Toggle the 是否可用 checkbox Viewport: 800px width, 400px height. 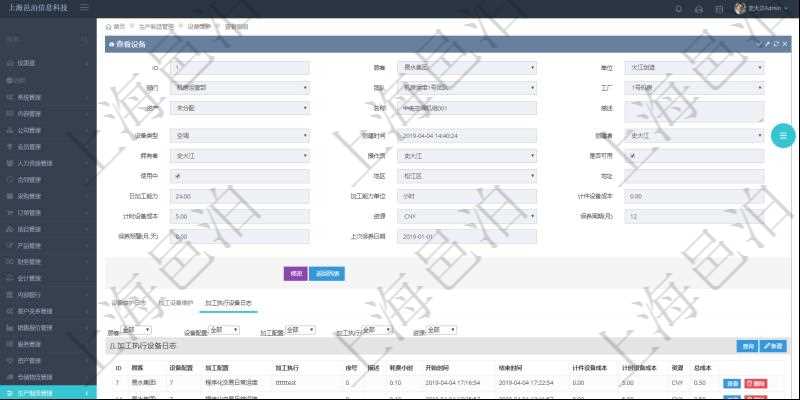[x=631, y=156]
